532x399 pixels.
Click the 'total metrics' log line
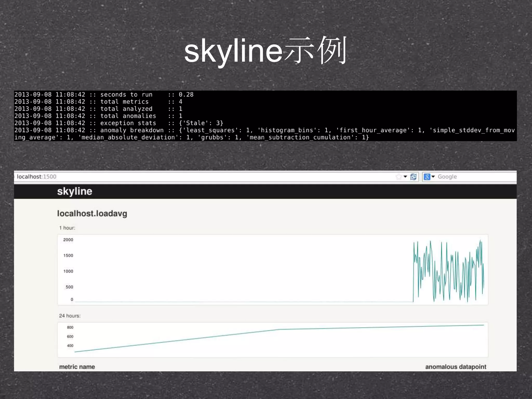(98, 102)
